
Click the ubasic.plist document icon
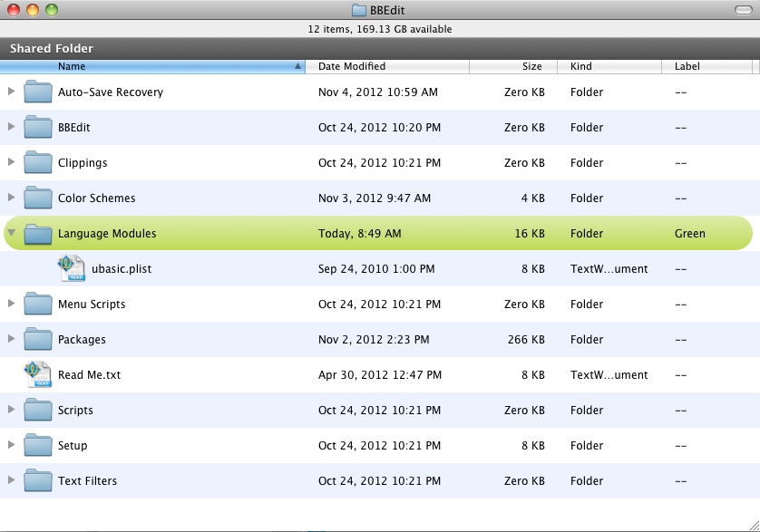(x=72, y=268)
